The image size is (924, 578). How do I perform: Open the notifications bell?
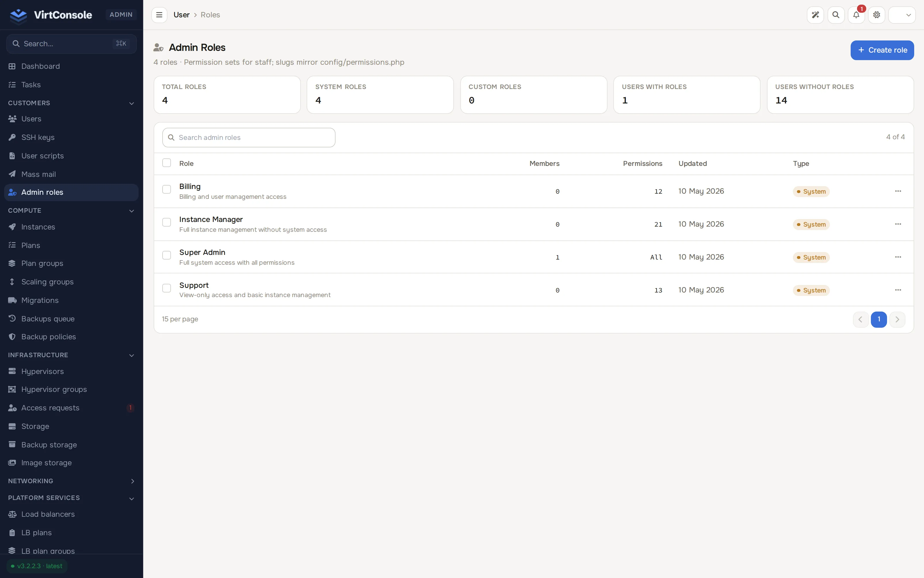(856, 15)
